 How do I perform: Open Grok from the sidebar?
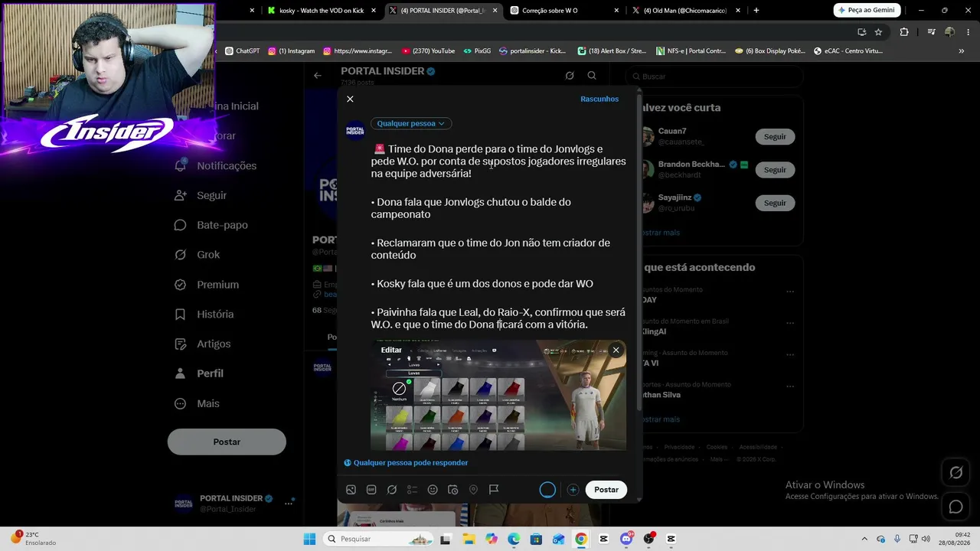coord(198,255)
